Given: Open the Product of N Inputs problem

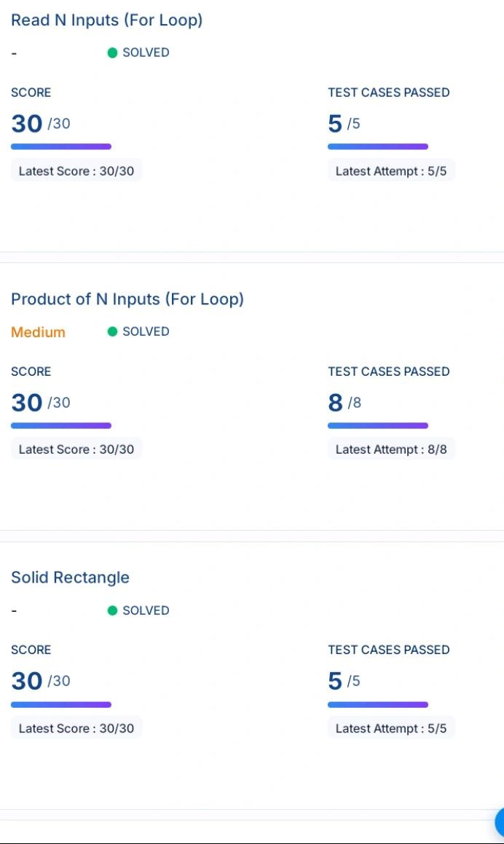Looking at the screenshot, I should point(127,299).
